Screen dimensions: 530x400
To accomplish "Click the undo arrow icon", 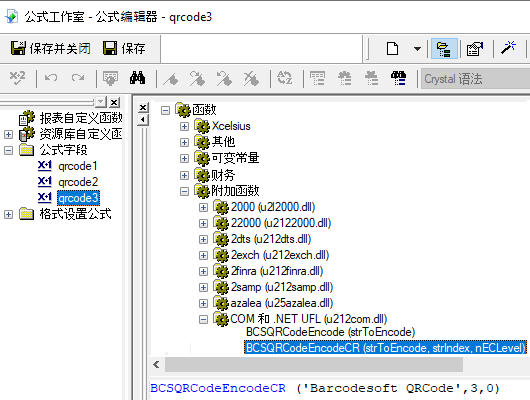I will tap(51, 78).
